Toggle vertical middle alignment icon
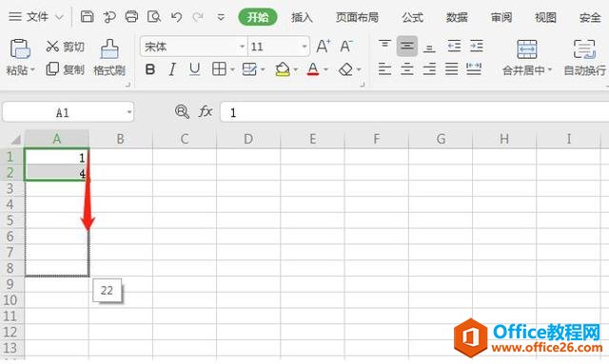Image resolution: width=609 pixels, height=364 pixels. [406, 47]
